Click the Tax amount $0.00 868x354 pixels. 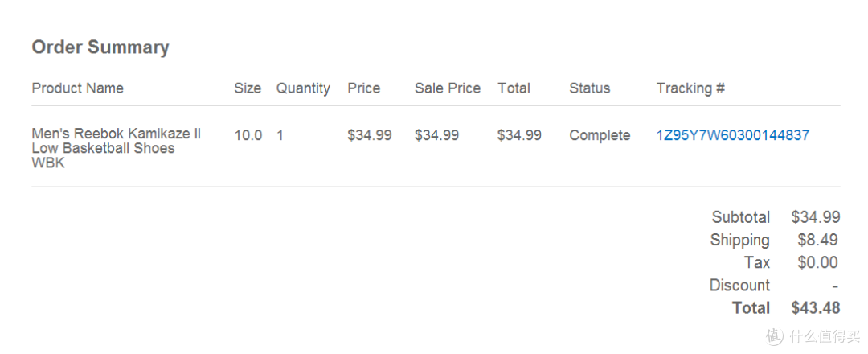click(x=817, y=262)
